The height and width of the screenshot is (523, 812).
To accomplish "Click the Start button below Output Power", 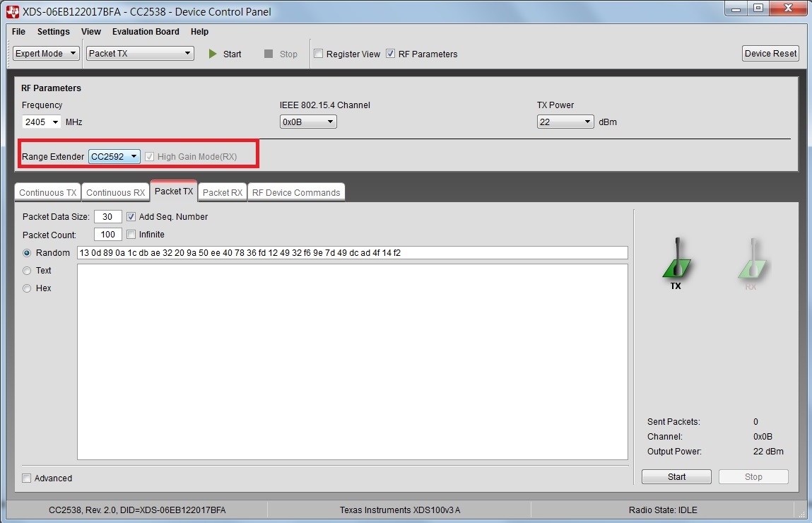I will click(x=676, y=477).
